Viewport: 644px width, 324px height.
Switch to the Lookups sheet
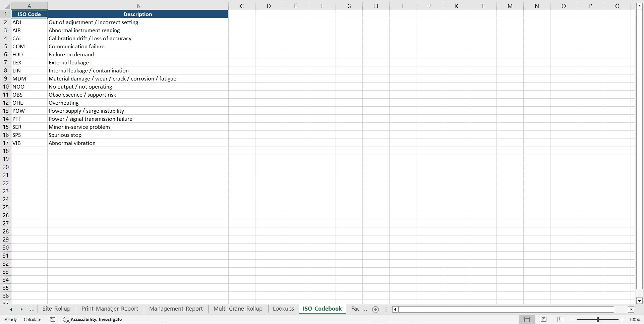click(283, 309)
